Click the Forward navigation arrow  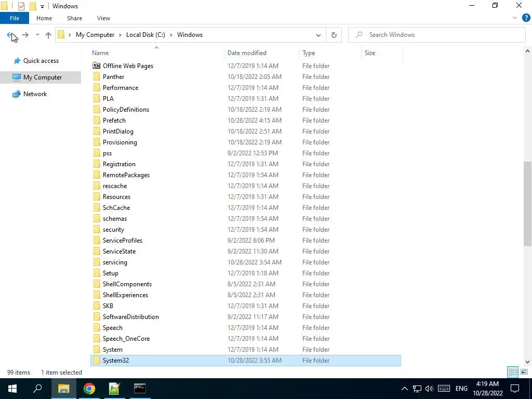(x=25, y=35)
